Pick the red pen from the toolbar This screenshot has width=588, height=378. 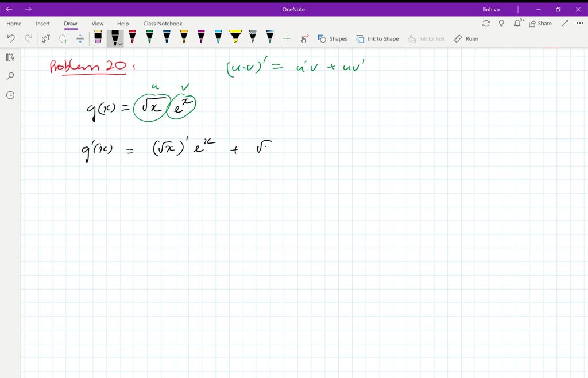132,38
